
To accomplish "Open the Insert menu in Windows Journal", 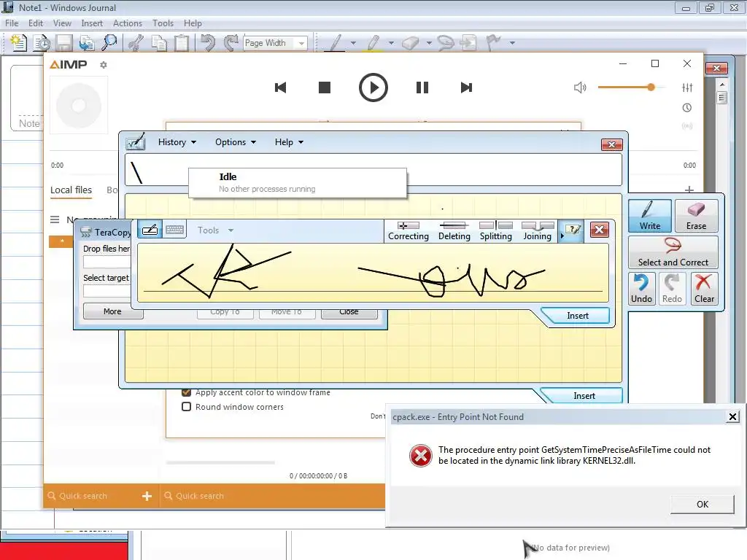I will tap(91, 23).
